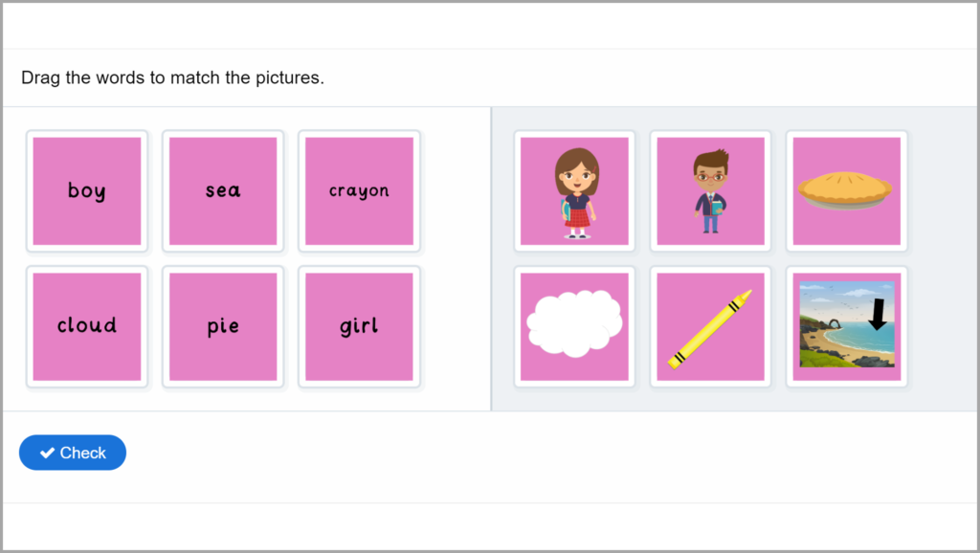Select the yellow crayon picture
The height and width of the screenshot is (553, 980).
click(x=710, y=327)
